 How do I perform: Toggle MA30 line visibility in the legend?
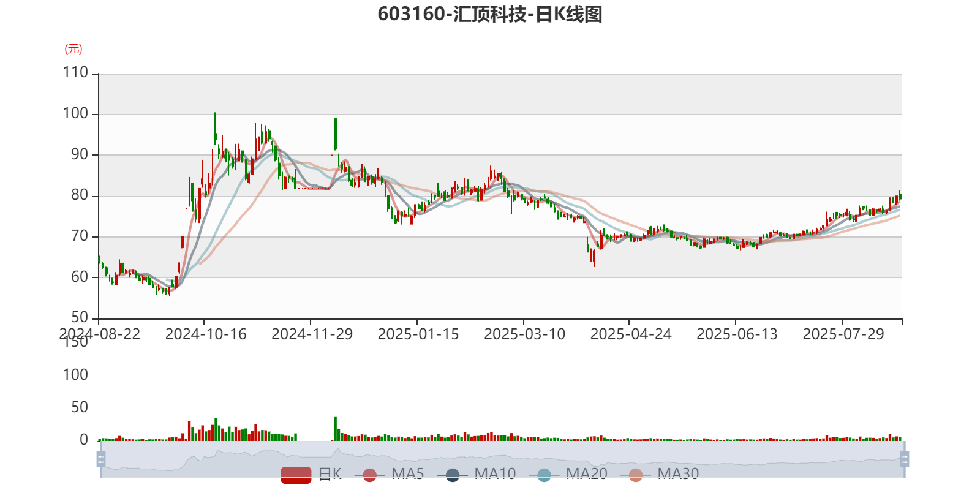(x=660, y=474)
